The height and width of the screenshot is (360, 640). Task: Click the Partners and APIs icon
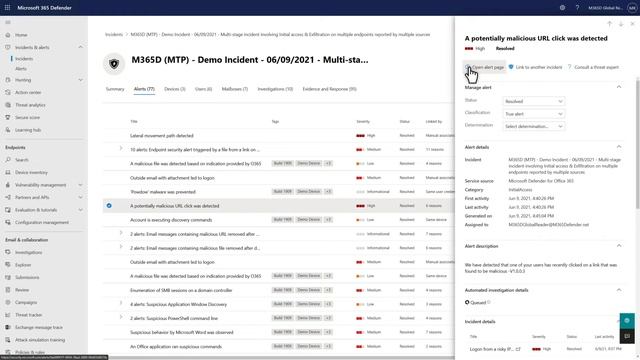point(8,197)
